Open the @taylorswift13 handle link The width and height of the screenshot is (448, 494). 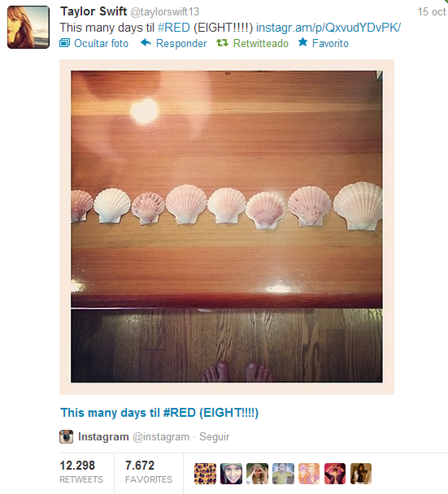pos(164,12)
